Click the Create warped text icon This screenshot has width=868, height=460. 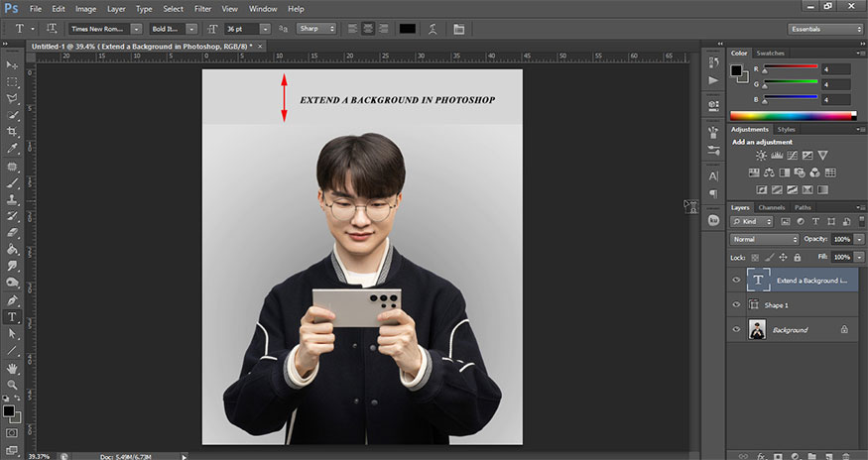pyautogui.click(x=432, y=29)
